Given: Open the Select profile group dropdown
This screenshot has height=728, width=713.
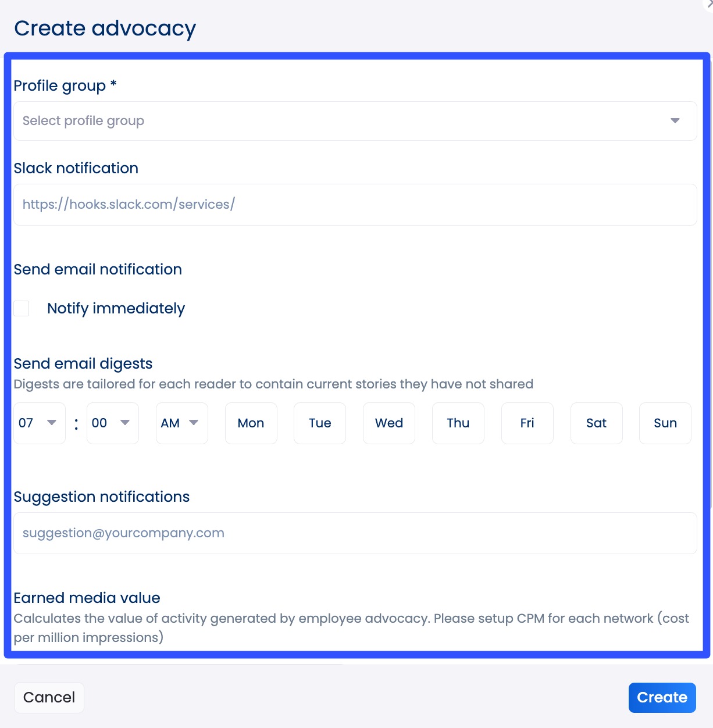Looking at the screenshot, I should click(x=355, y=121).
